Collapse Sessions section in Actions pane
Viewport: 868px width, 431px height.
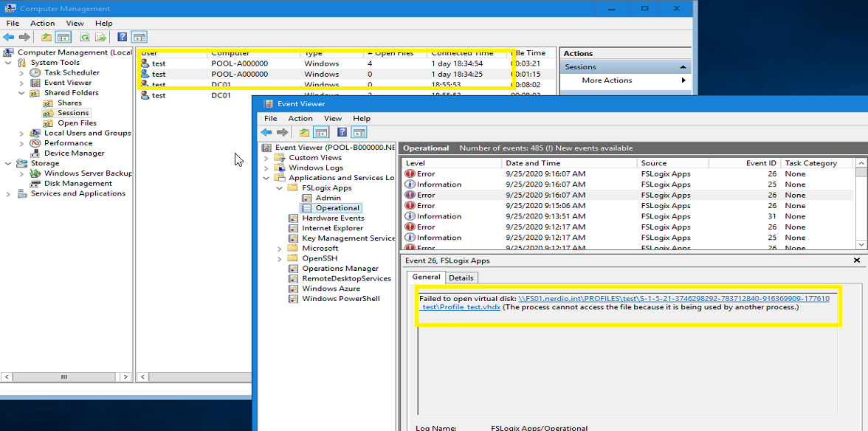[683, 67]
